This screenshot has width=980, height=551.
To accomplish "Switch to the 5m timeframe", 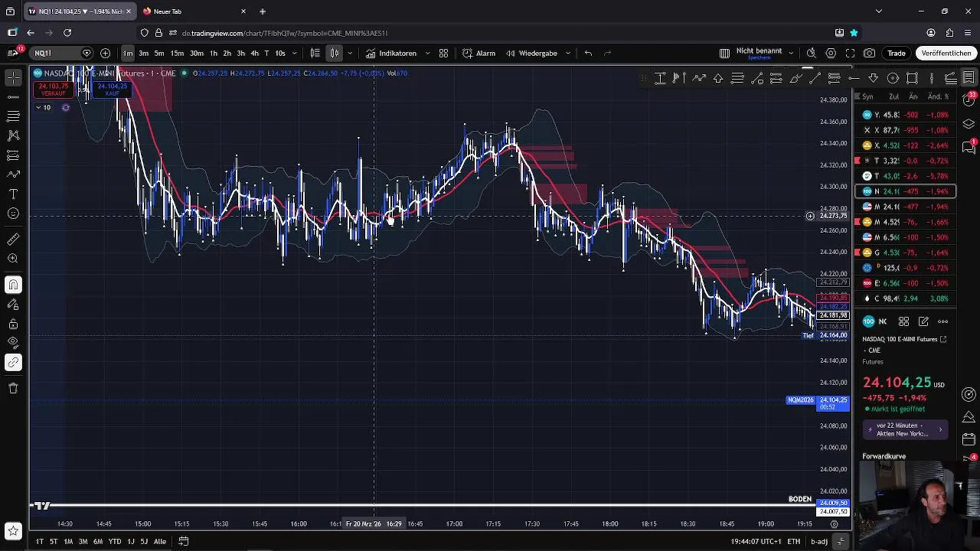I will [159, 53].
